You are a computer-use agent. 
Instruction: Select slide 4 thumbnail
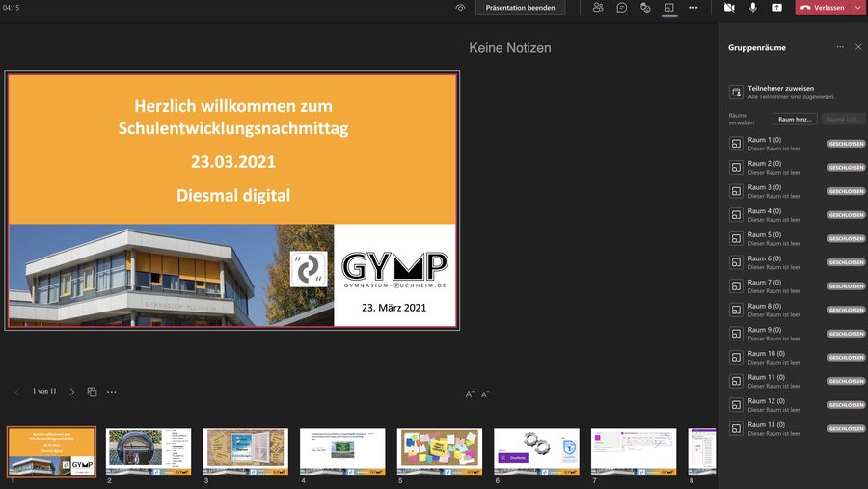click(342, 452)
